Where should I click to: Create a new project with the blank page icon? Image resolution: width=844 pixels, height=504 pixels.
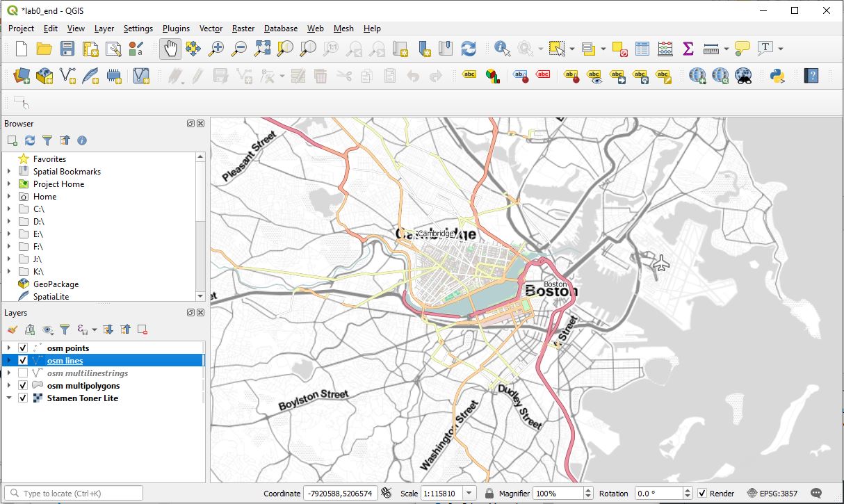pyautogui.click(x=22, y=49)
